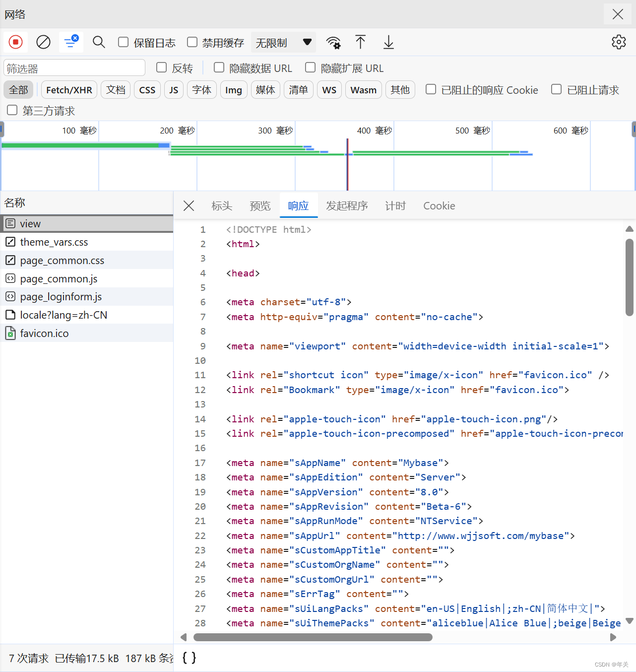The image size is (636, 672).
Task: Filter by Wasm requests
Action: [364, 90]
